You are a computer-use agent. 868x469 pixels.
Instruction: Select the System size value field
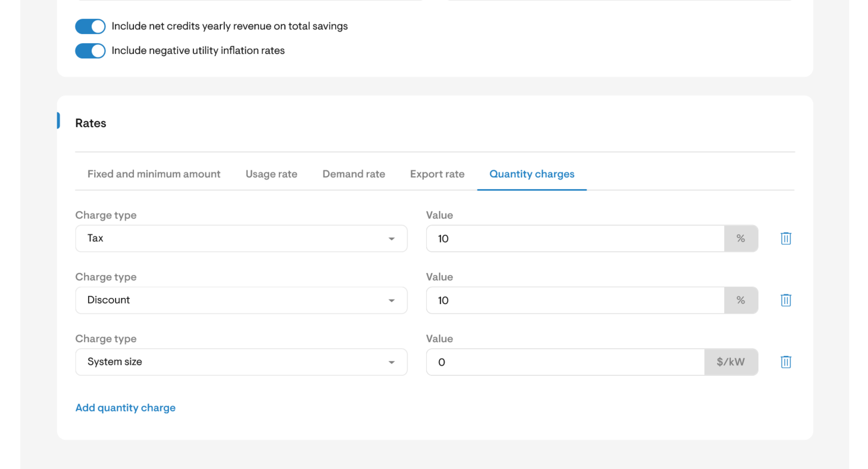[565, 362]
